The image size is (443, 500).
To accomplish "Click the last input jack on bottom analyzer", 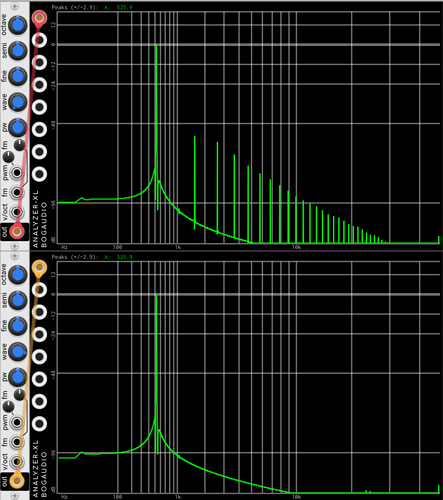I will pyautogui.click(x=39, y=424).
